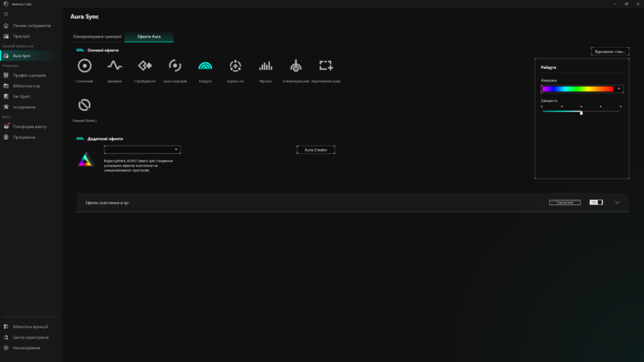
Task: Select the Темний (Вимк.) effect icon
Action: pos(85,106)
